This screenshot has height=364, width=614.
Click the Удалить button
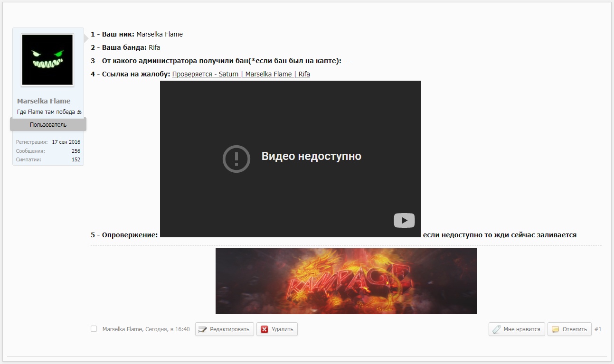277,329
